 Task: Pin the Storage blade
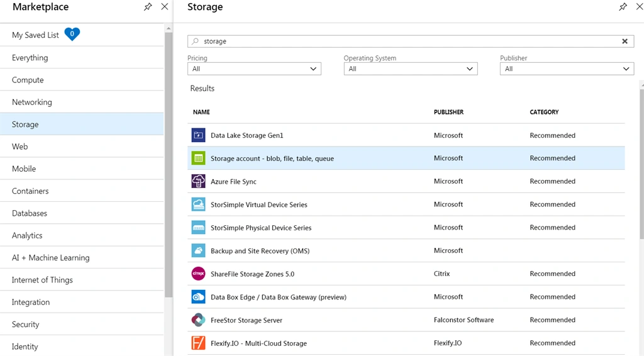pos(623,6)
